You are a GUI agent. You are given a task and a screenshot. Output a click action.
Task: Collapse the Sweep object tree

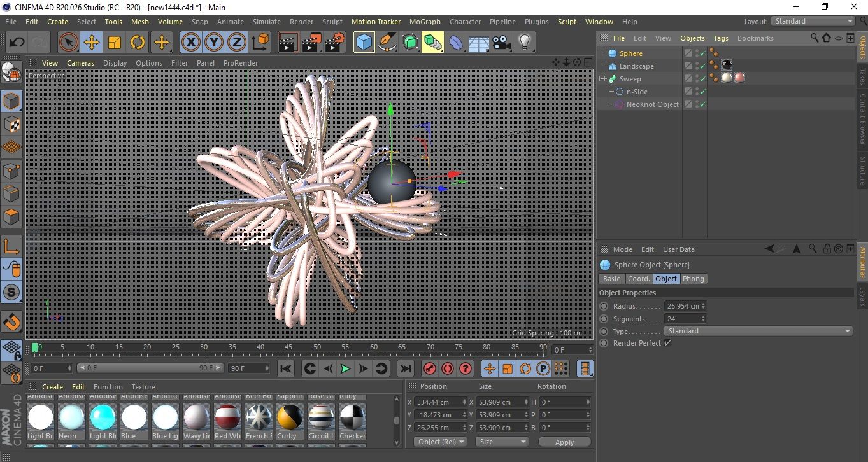[x=602, y=79]
